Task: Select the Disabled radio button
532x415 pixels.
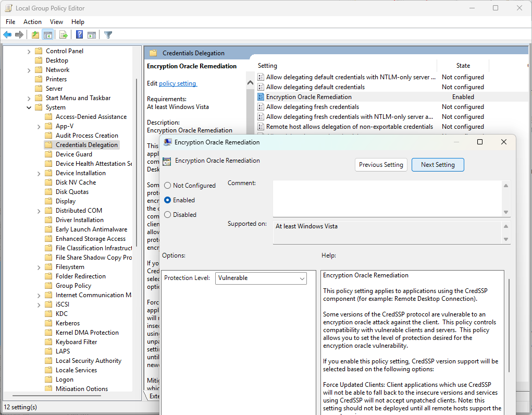Action: (x=167, y=215)
